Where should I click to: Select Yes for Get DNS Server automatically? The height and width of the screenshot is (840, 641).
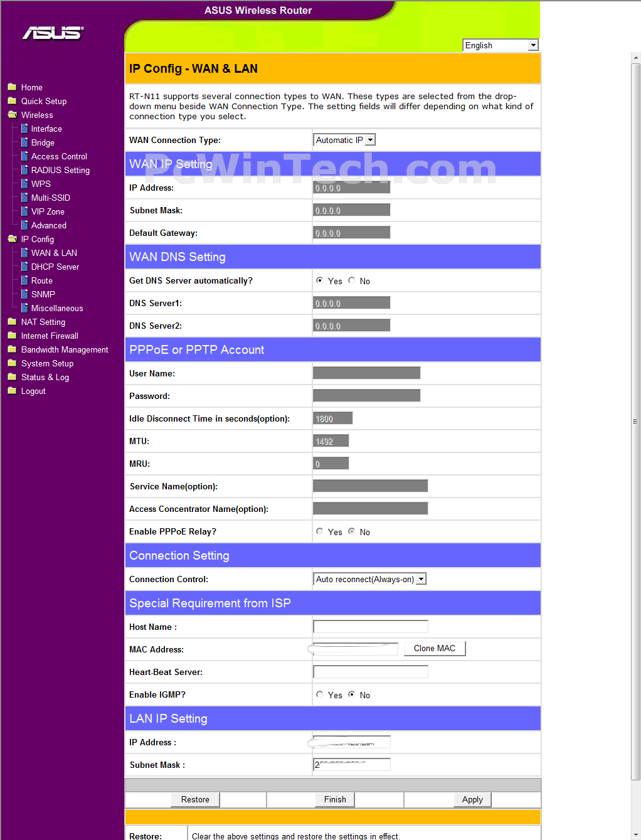click(x=320, y=280)
